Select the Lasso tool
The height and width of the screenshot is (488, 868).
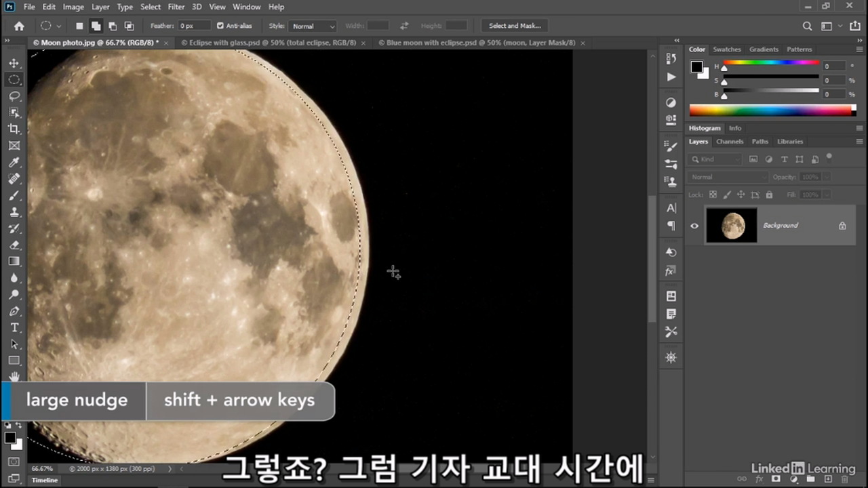14,96
